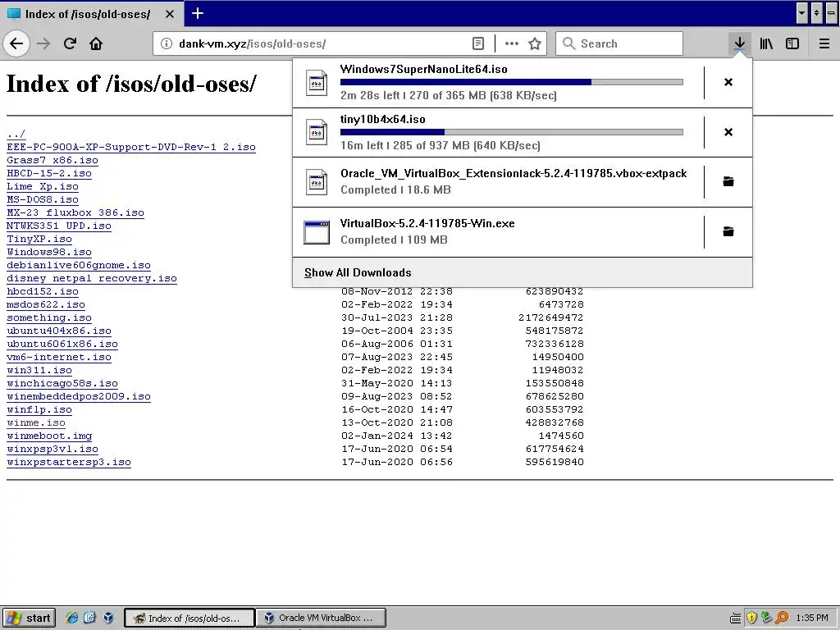
Task: Open containing folder for VirtualBox-5.2.4 exe
Action: pos(728,231)
